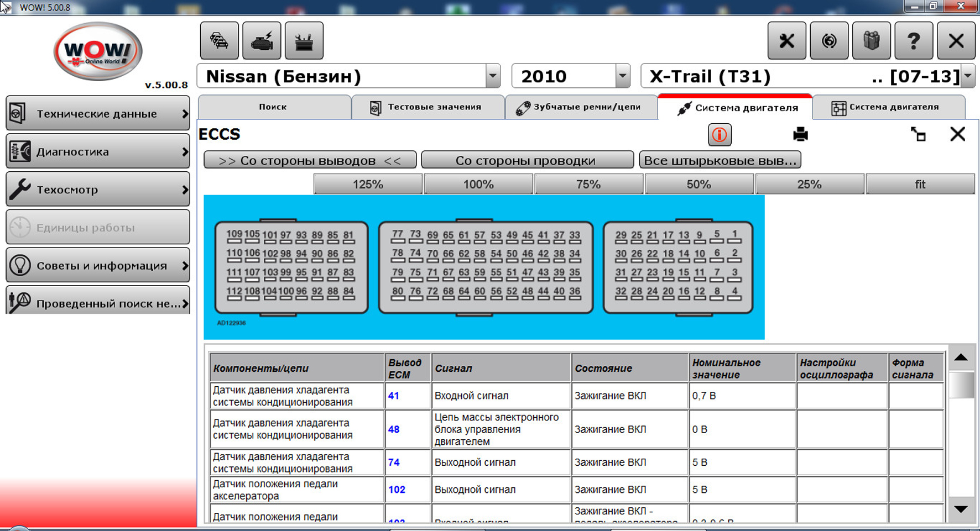Expand the Технические данные menu
The height and width of the screenshot is (531, 980).
click(x=98, y=114)
